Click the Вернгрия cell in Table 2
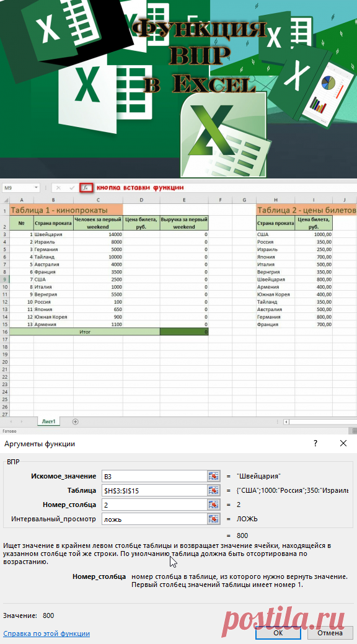Viewport: 357px width, 644px height. point(276,272)
